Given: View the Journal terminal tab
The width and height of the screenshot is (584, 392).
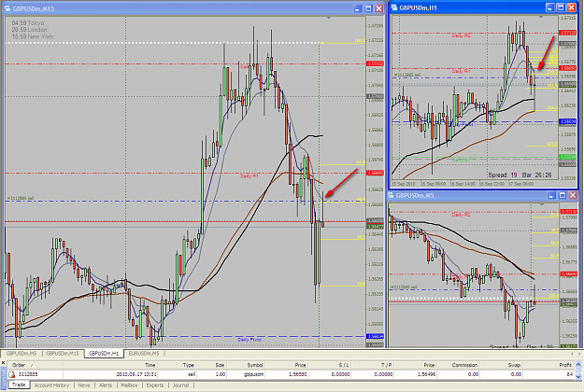Looking at the screenshot, I should [x=180, y=385].
